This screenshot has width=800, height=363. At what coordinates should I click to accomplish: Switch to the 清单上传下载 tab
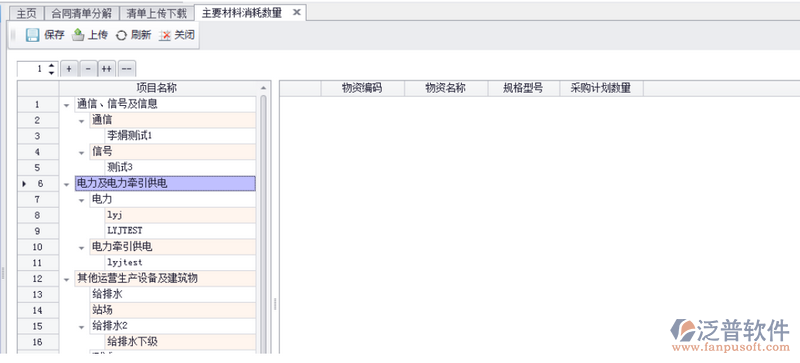157,13
